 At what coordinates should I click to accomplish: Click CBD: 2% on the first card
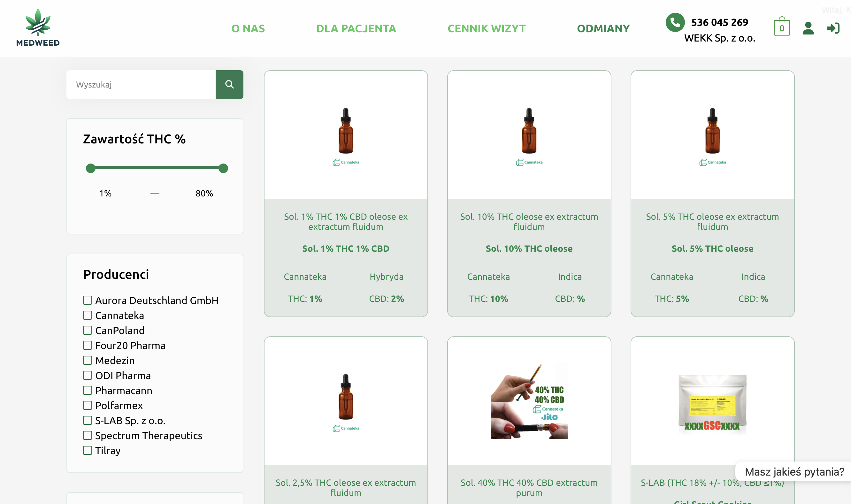pyautogui.click(x=387, y=299)
